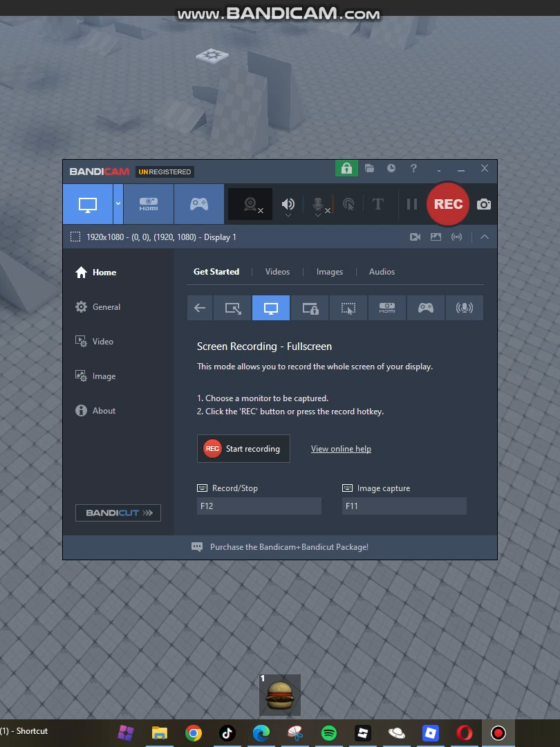Click the pause recording button
The image size is (560, 747).
(412, 204)
